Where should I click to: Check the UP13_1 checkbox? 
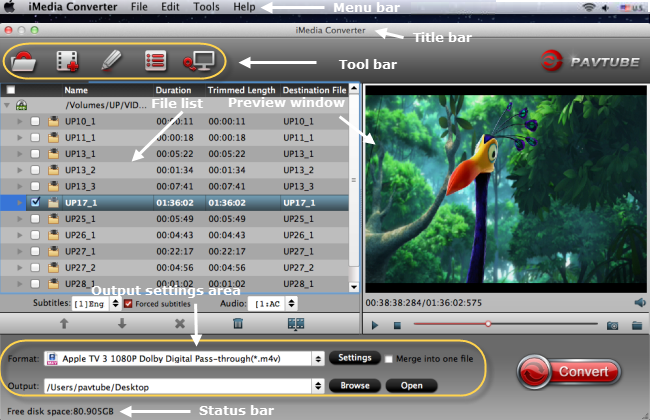pyautogui.click(x=35, y=154)
